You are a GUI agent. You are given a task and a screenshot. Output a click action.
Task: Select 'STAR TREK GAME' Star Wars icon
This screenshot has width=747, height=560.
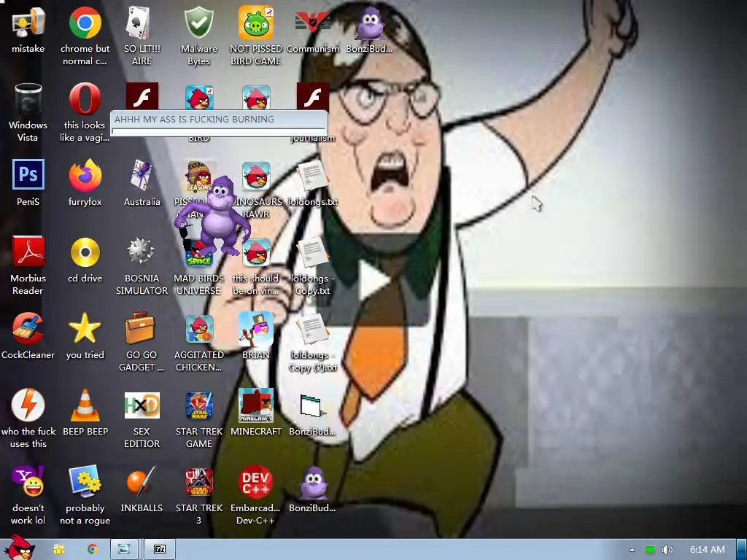click(x=198, y=405)
